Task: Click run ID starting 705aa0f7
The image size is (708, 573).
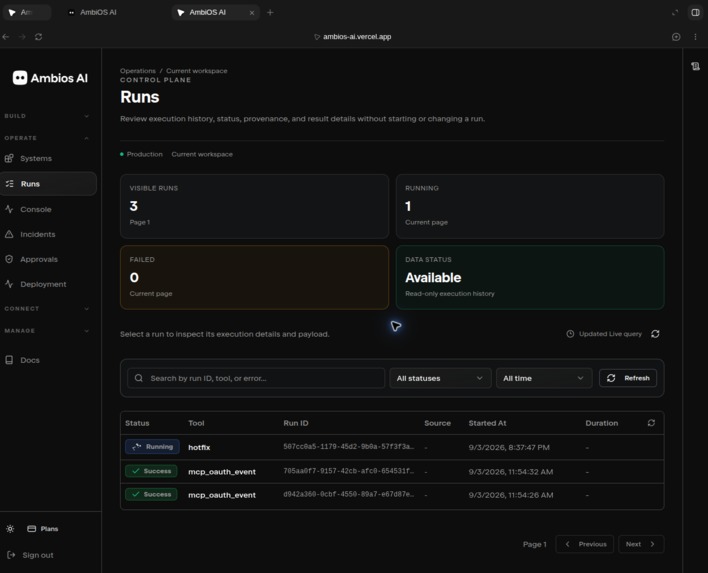Action: click(349, 471)
